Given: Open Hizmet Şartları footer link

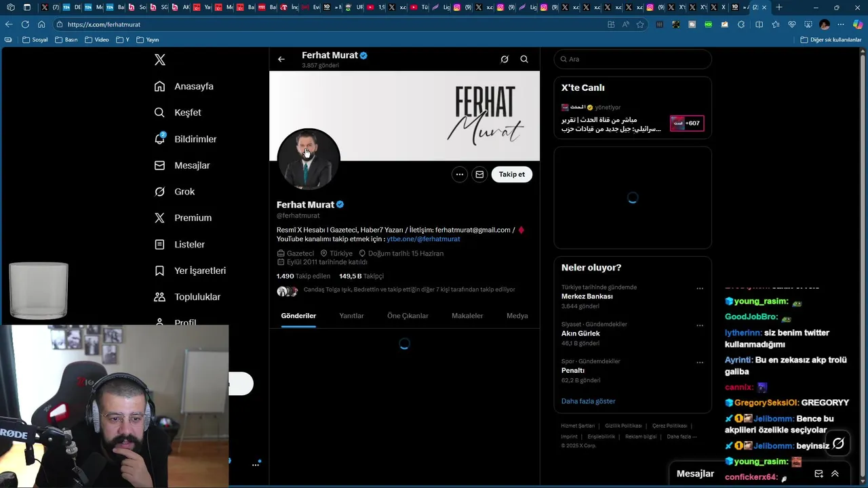Looking at the screenshot, I should [578, 426].
